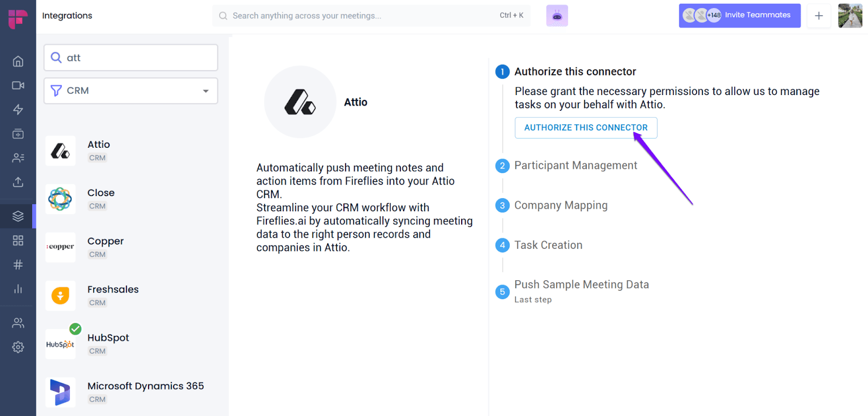This screenshot has width=868, height=416.
Task: Open the Uploads arrow icon
Action: 18,182
